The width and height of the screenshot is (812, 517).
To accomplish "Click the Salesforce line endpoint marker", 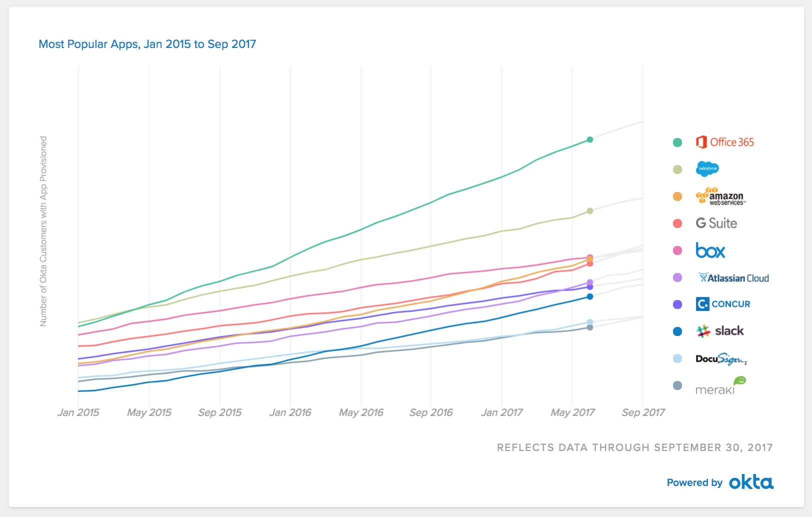I will click(x=590, y=211).
